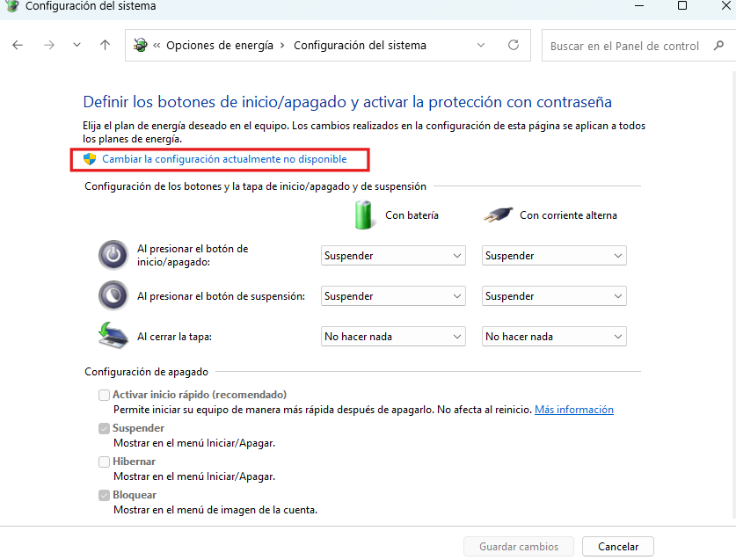Open battery power button action dropdown
The width and height of the screenshot is (736, 560).
coord(393,256)
